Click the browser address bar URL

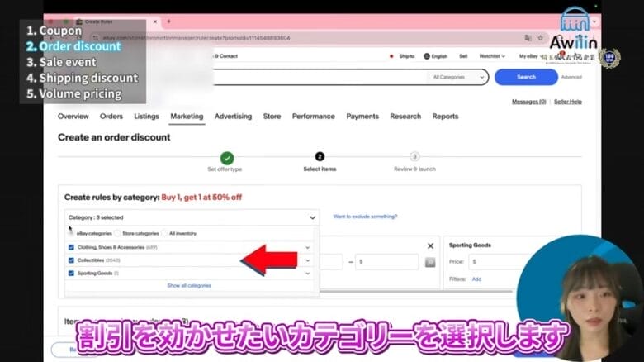[x=197, y=38]
